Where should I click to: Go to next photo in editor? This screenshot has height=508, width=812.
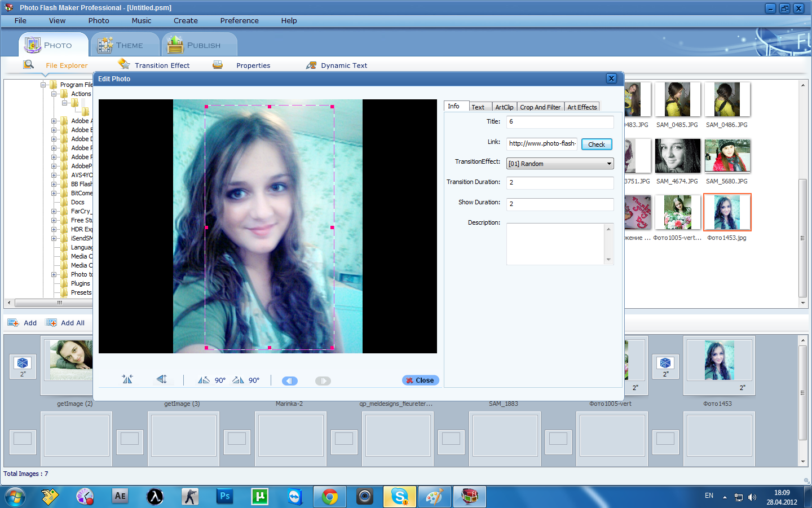point(323,381)
